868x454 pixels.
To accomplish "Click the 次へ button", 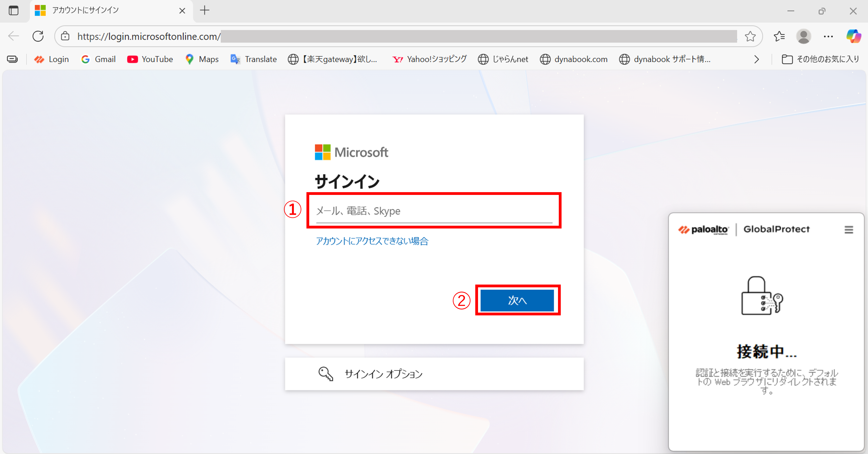I will 517,300.
